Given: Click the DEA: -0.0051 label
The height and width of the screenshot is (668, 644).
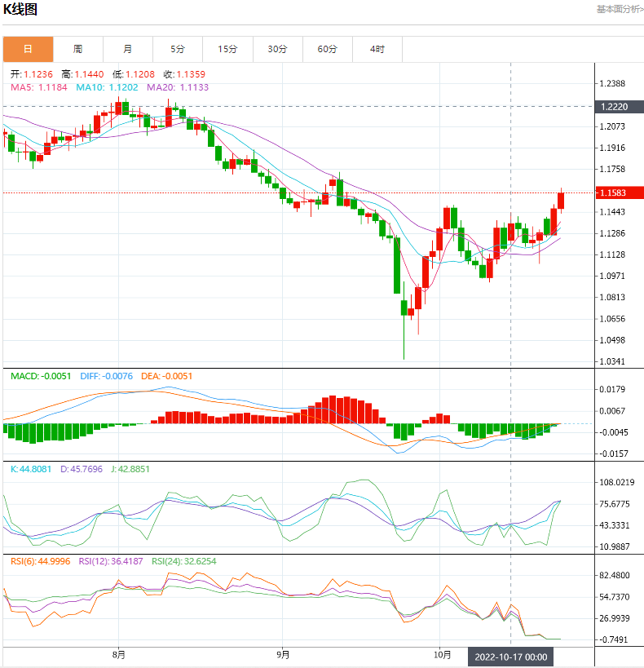Looking at the screenshot, I should point(166,376).
